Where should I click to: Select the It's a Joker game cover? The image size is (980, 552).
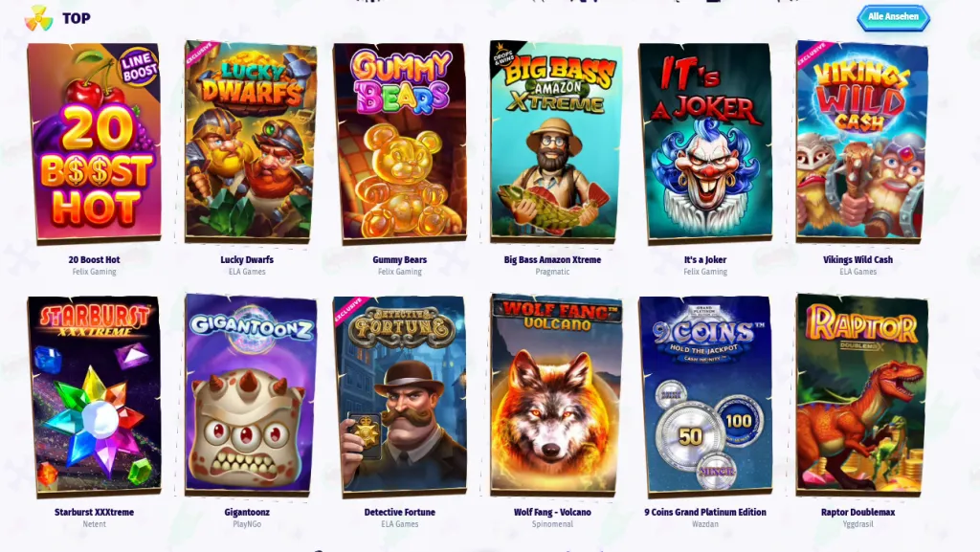[x=705, y=142]
